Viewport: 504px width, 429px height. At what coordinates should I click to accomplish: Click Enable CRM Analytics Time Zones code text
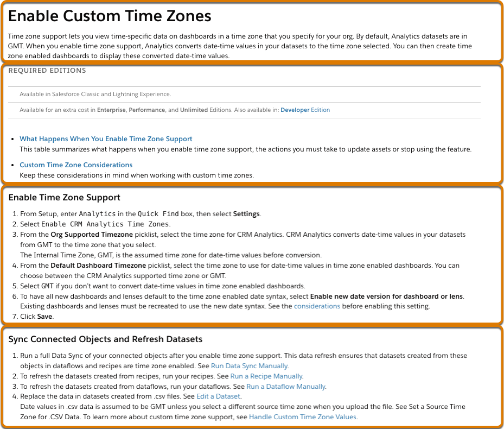click(x=105, y=224)
